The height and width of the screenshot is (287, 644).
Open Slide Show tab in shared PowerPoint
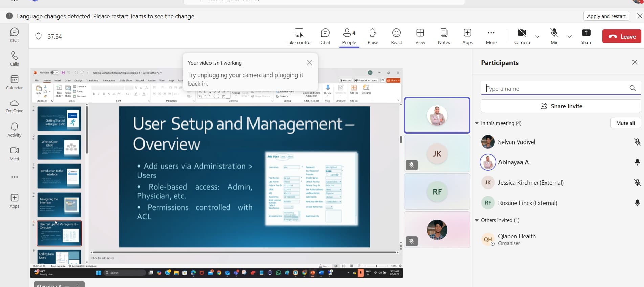[126, 80]
